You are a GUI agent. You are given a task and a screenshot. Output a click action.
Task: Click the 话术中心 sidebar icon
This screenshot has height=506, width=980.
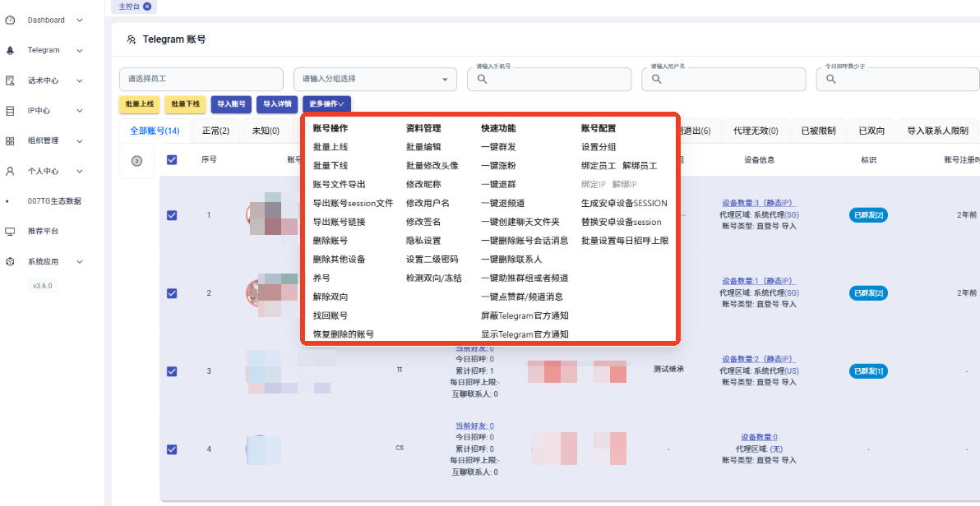10,80
